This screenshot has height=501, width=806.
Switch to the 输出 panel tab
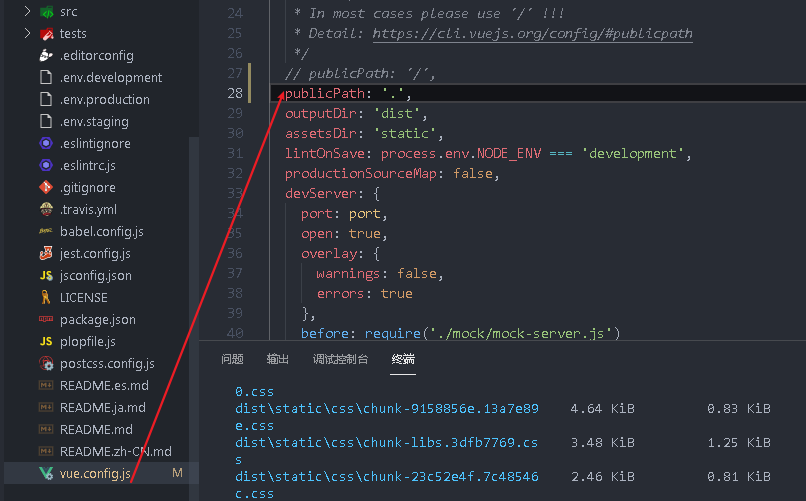pyautogui.click(x=278, y=359)
